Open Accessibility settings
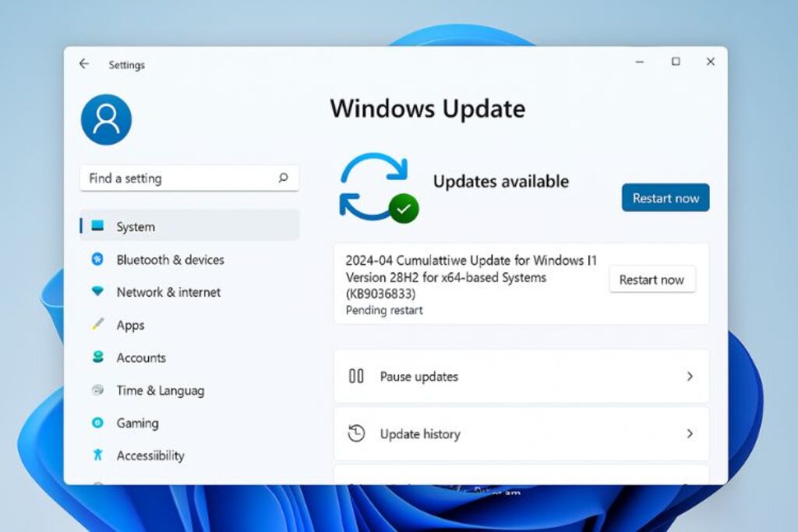Image resolution: width=798 pixels, height=532 pixels. tap(189, 455)
